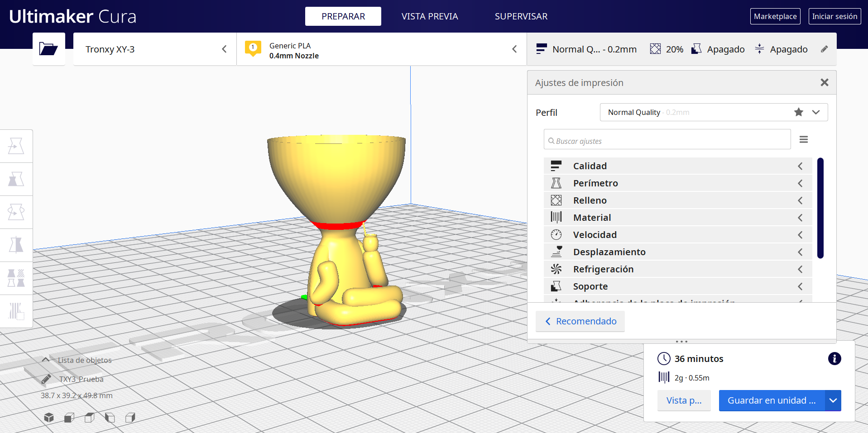Open the Normal Quality profile dropdown
This screenshot has height=433, width=868.
pos(714,112)
